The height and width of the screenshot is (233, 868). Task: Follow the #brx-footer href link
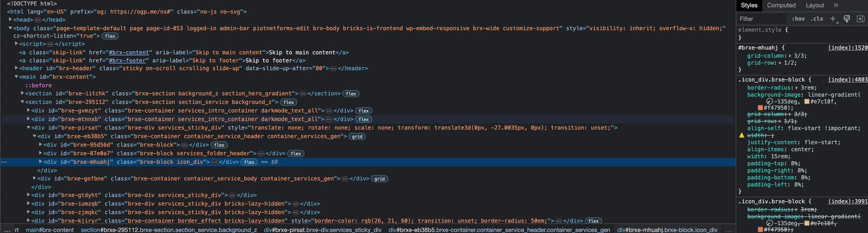(x=127, y=61)
